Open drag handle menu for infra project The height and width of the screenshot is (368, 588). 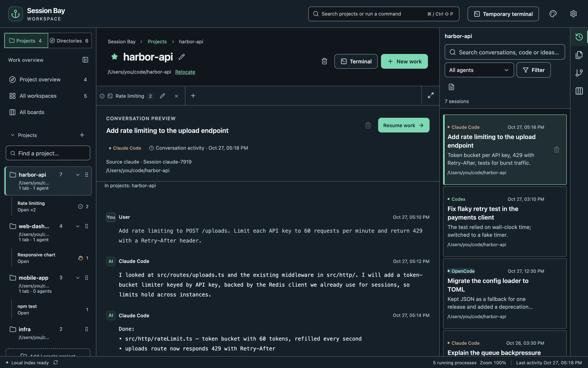coord(87,329)
